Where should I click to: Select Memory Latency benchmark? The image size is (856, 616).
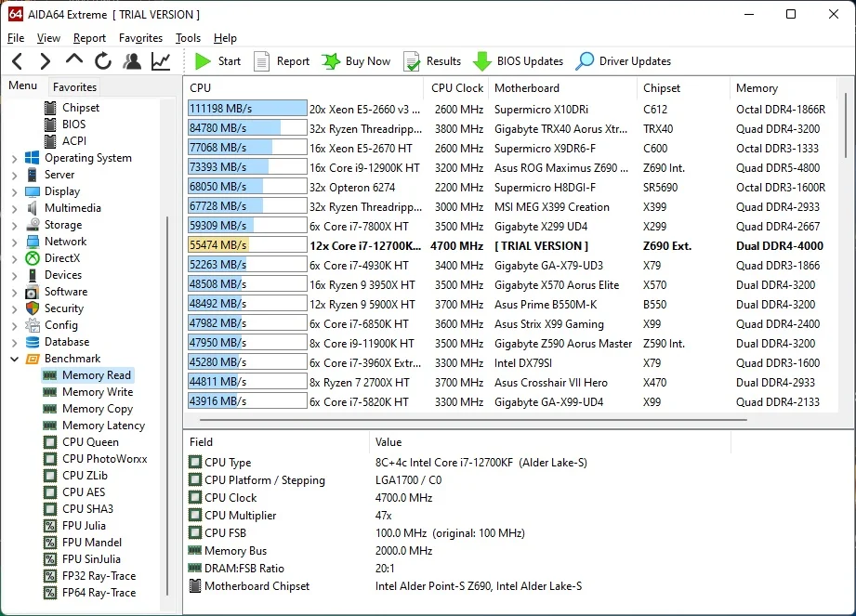point(103,425)
